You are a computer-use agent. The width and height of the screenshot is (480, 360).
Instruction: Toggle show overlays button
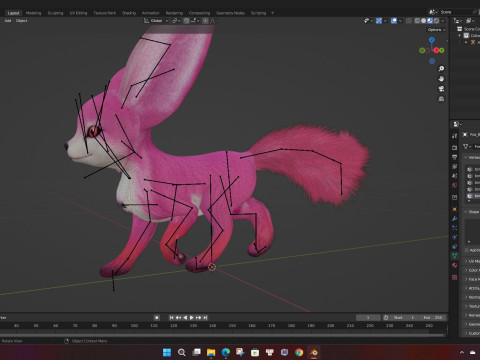(394, 21)
